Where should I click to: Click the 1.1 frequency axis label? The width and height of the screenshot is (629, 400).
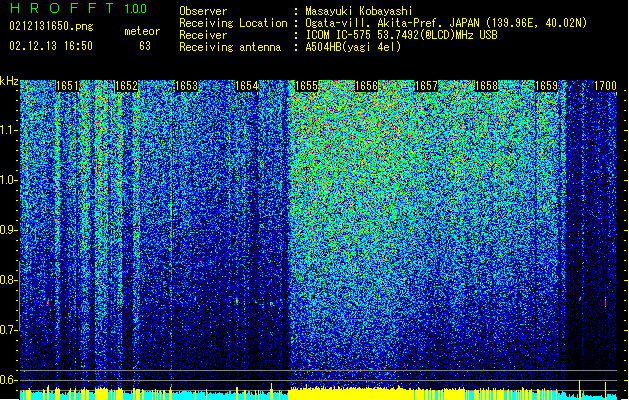pos(9,130)
